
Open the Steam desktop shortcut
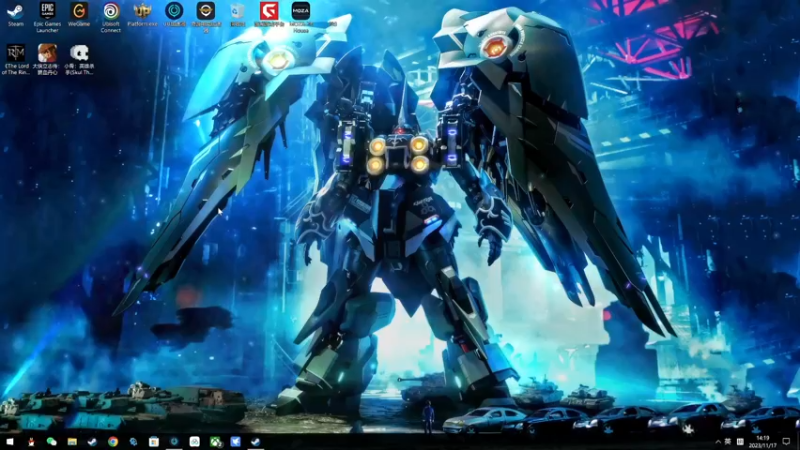tap(15, 14)
